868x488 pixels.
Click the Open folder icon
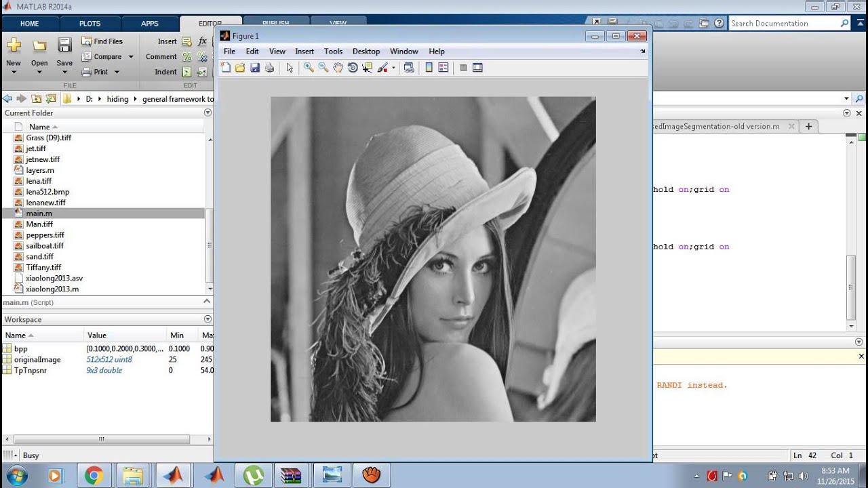click(x=39, y=45)
